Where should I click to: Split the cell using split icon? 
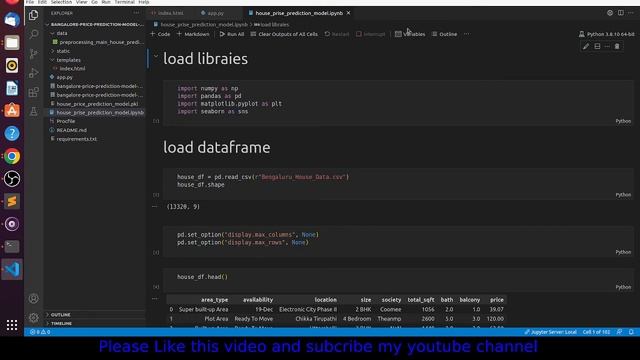coord(597,47)
